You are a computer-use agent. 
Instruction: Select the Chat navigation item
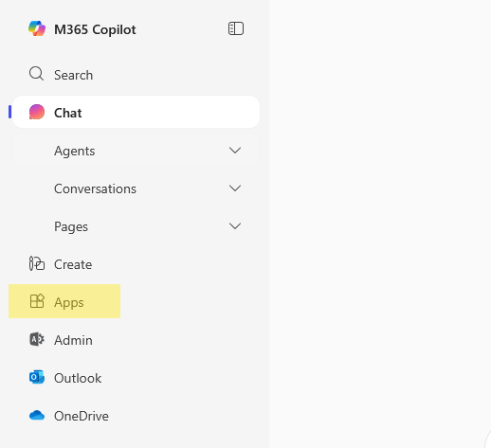136,112
